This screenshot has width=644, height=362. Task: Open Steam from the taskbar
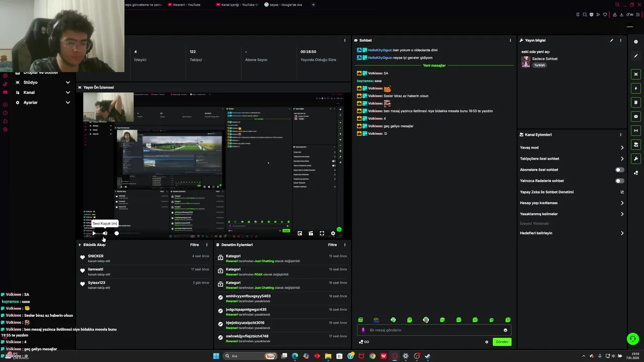tap(428, 356)
